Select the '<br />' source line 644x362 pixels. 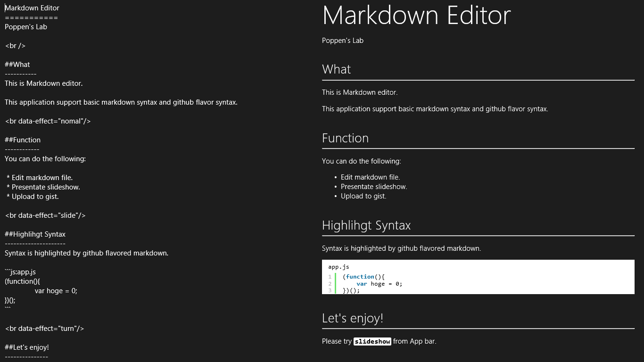15,46
